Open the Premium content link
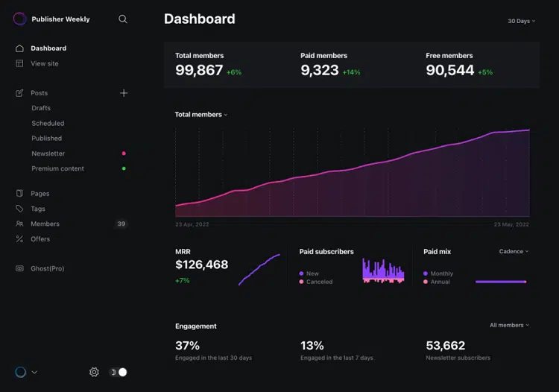This screenshot has height=392, width=559. click(57, 168)
